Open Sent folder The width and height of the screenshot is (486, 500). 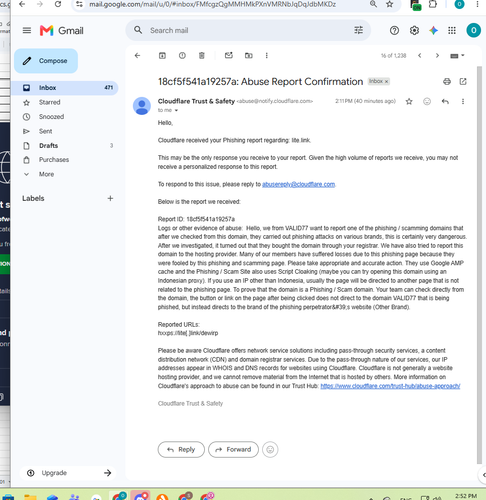click(x=45, y=131)
